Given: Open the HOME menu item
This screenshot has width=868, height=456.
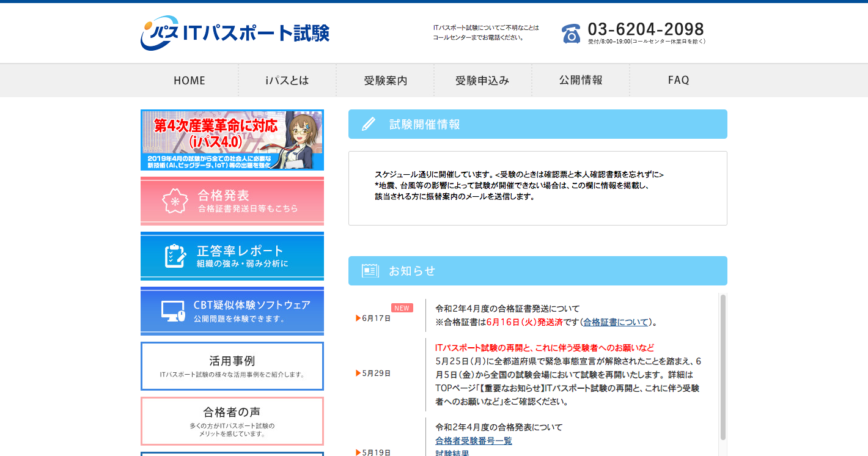Looking at the screenshot, I should 189,80.
